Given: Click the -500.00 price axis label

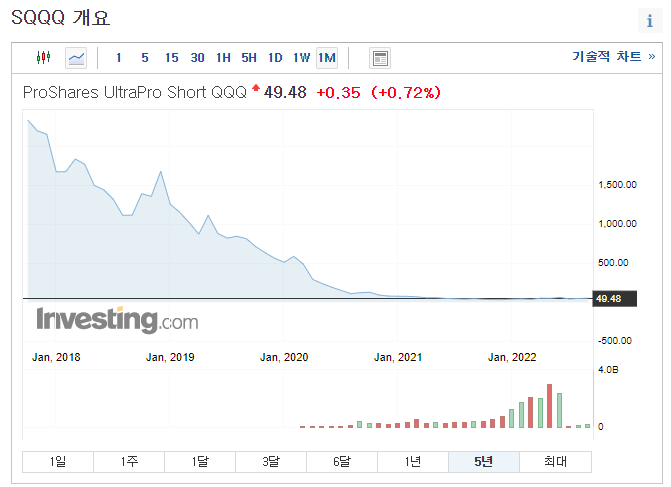Looking at the screenshot, I should click(x=615, y=341).
